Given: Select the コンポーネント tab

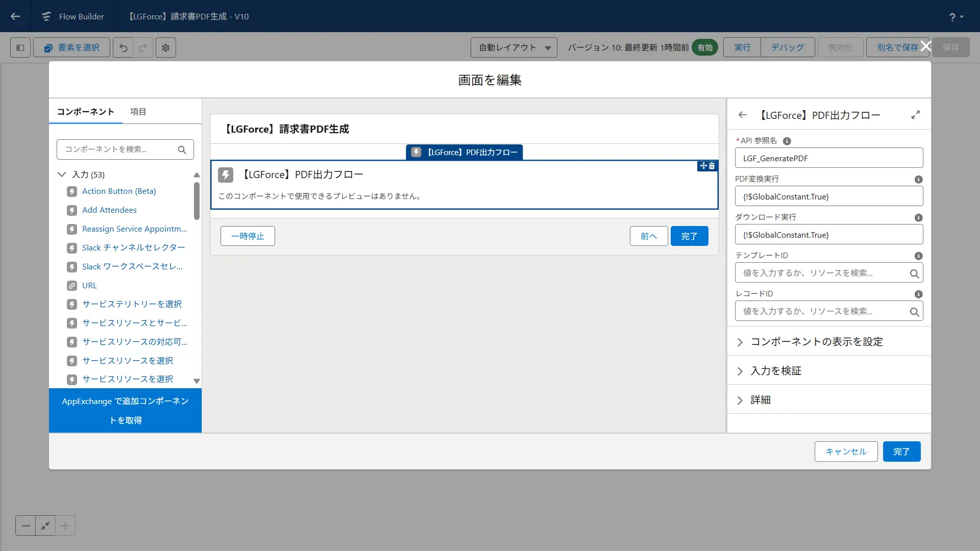Looking at the screenshot, I should [x=85, y=112].
